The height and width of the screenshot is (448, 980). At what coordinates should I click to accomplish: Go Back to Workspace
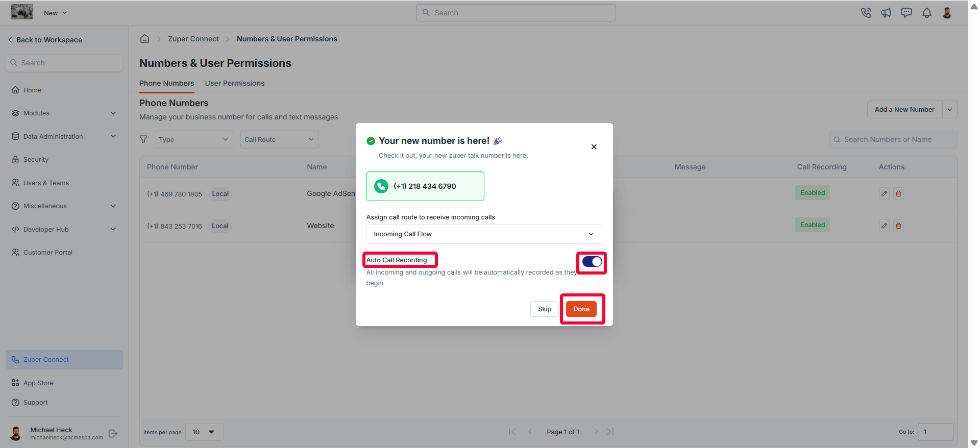tap(45, 40)
